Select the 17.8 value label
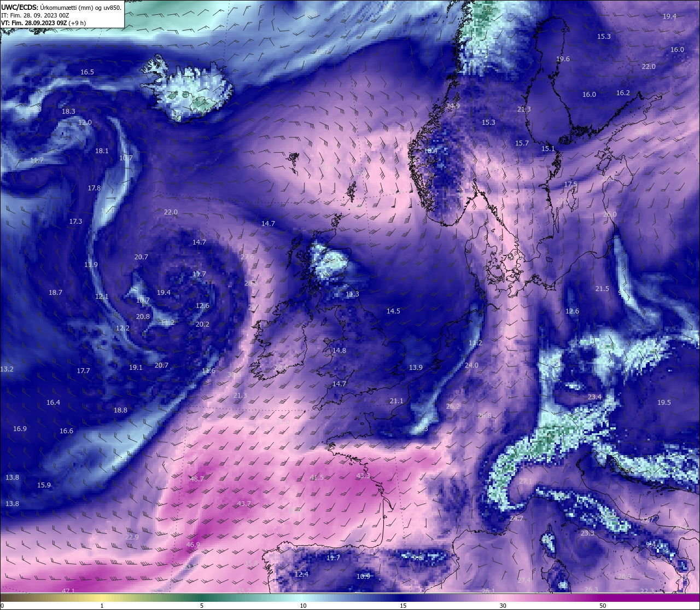 coord(94,188)
